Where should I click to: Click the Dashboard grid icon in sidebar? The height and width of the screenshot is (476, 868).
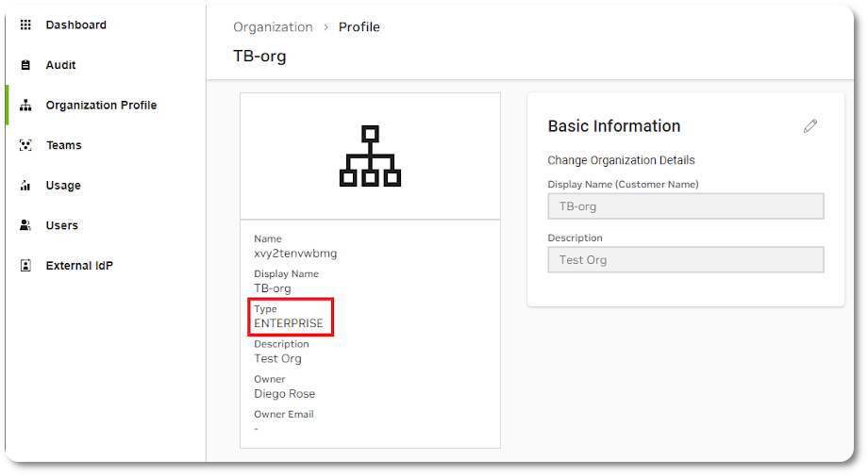pos(25,25)
